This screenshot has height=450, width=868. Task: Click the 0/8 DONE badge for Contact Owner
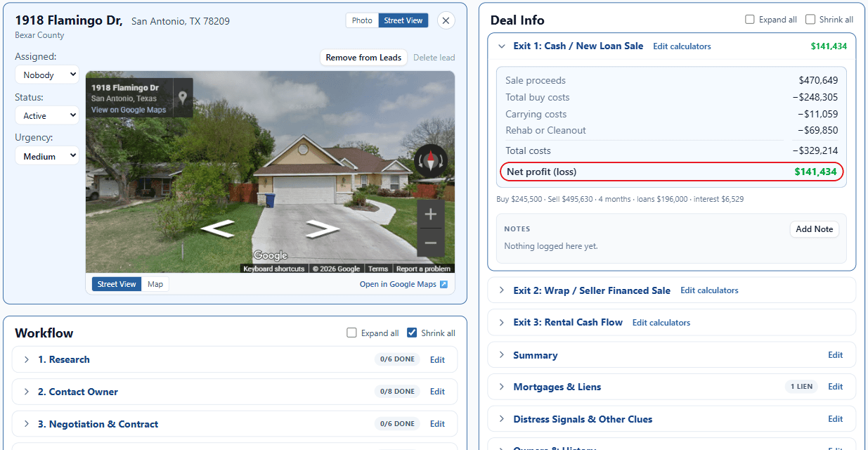(397, 392)
